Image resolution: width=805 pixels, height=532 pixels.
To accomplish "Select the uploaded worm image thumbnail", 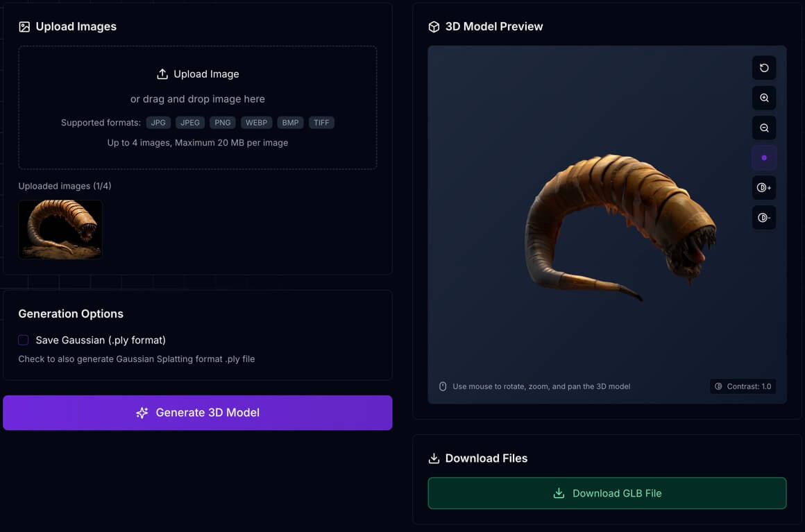I will pyautogui.click(x=60, y=230).
